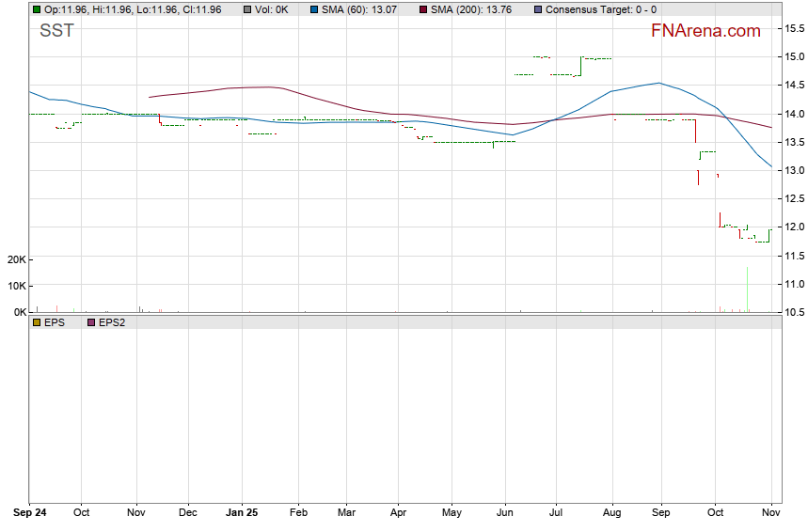Click the gold EPS legend swatch

pyautogui.click(x=36, y=322)
